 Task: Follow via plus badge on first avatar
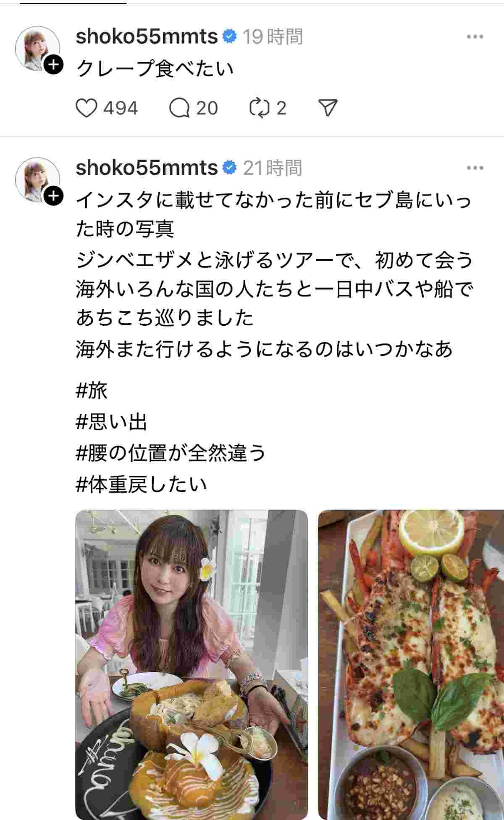point(54,65)
